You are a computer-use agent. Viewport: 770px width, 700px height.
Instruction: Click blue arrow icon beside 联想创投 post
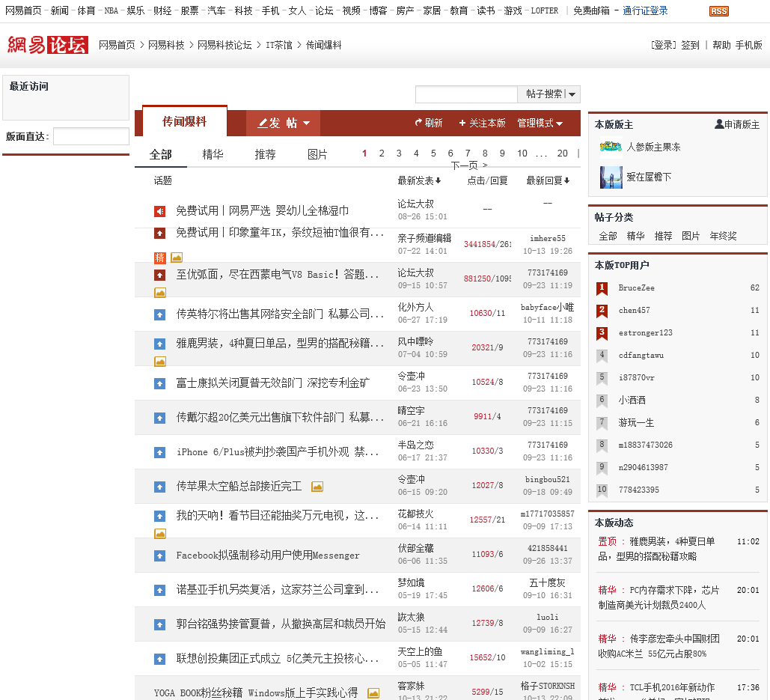click(159, 659)
